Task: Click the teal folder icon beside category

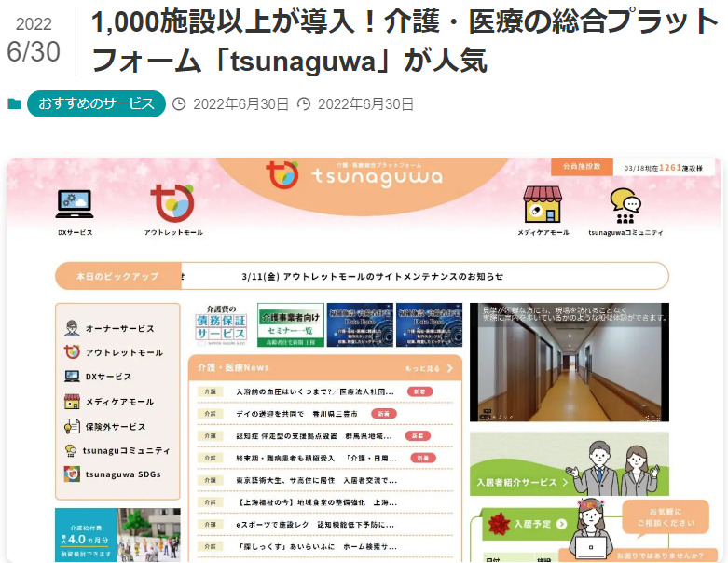Action: 14,103
